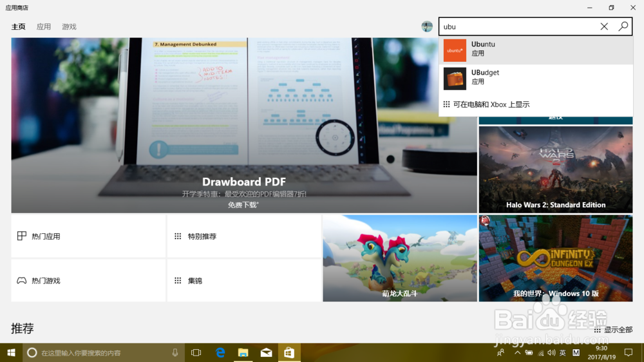Click the M input method icon

pyautogui.click(x=576, y=352)
